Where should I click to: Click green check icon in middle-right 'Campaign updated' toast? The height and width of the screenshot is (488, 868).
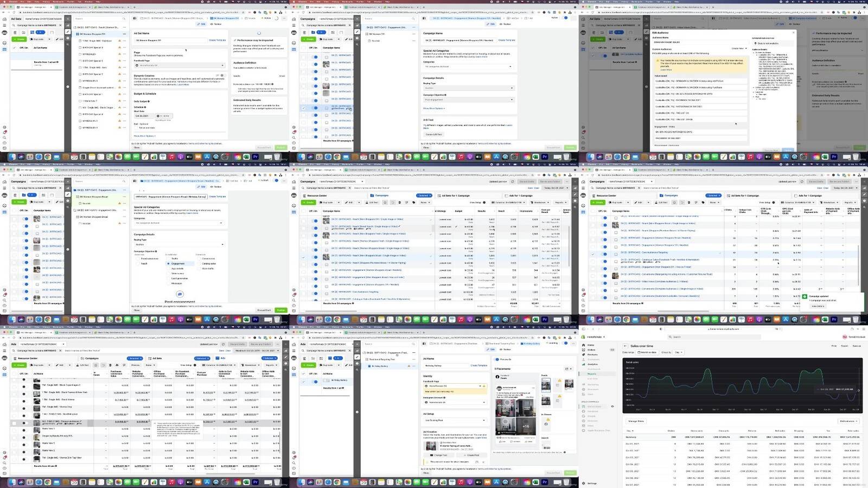805,296
